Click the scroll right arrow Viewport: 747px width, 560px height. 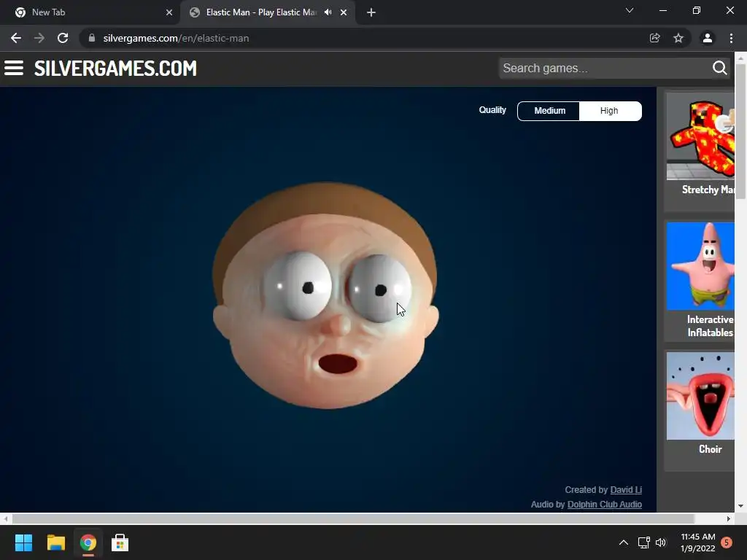[x=729, y=518]
